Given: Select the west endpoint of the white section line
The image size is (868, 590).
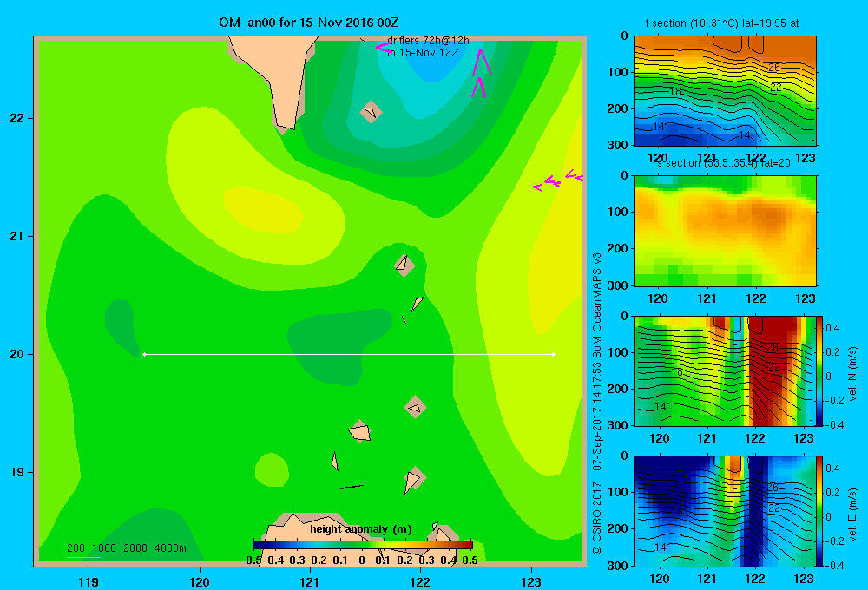Looking at the screenshot, I should click(144, 354).
